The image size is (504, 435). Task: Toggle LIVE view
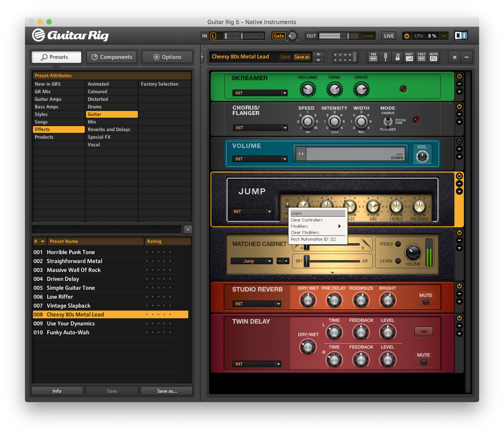click(x=388, y=36)
